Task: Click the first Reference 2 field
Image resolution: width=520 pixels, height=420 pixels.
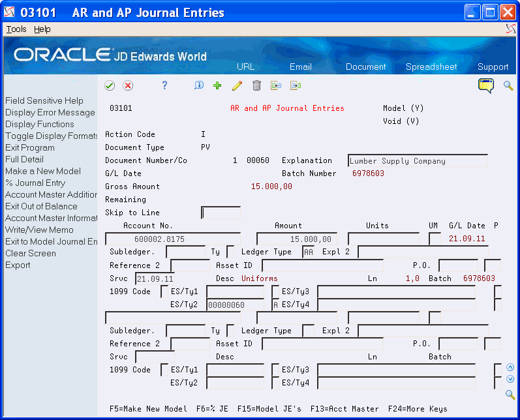Action: (x=191, y=265)
